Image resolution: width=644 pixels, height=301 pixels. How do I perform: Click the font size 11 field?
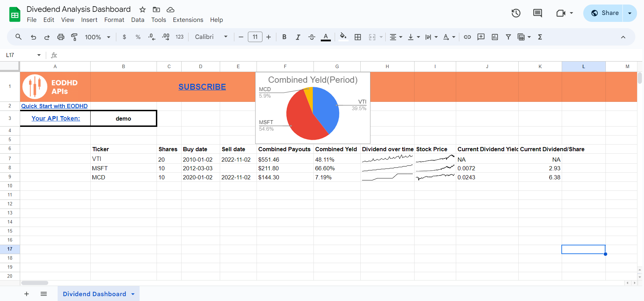click(255, 37)
